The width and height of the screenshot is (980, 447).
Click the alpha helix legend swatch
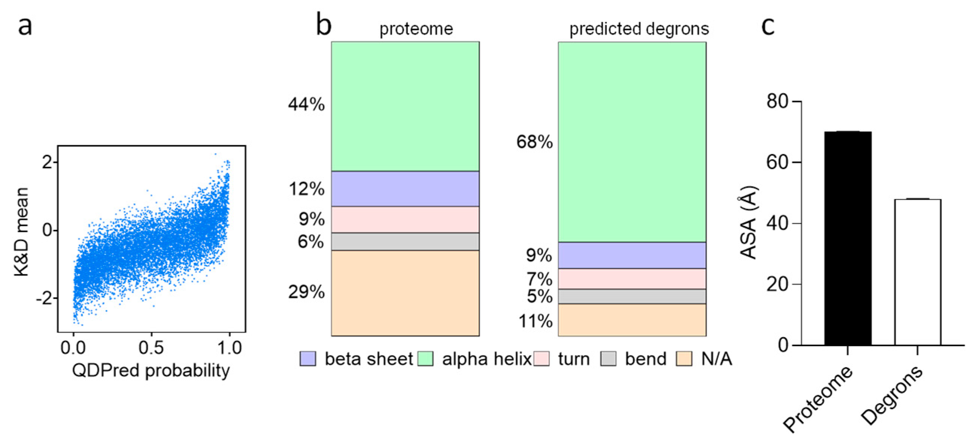(x=425, y=358)
